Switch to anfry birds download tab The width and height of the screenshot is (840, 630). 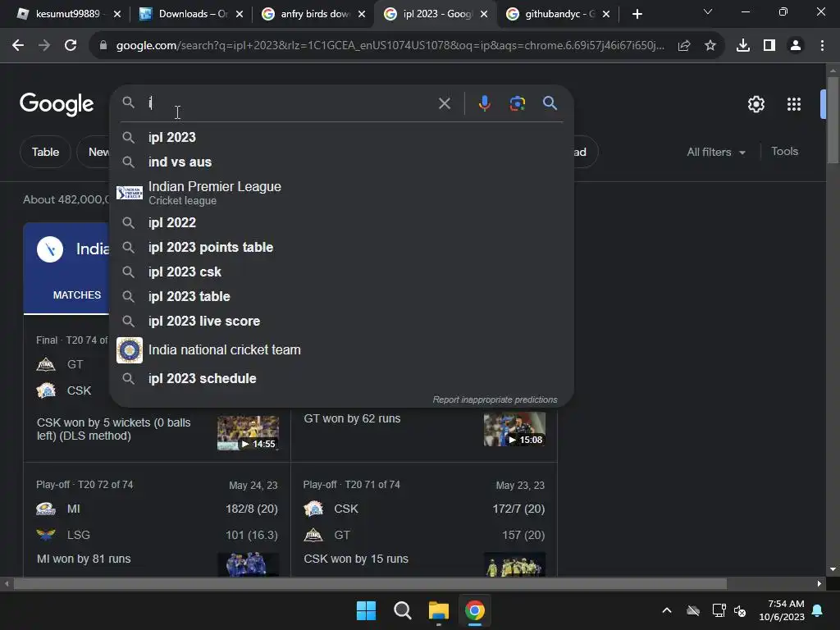(313, 14)
